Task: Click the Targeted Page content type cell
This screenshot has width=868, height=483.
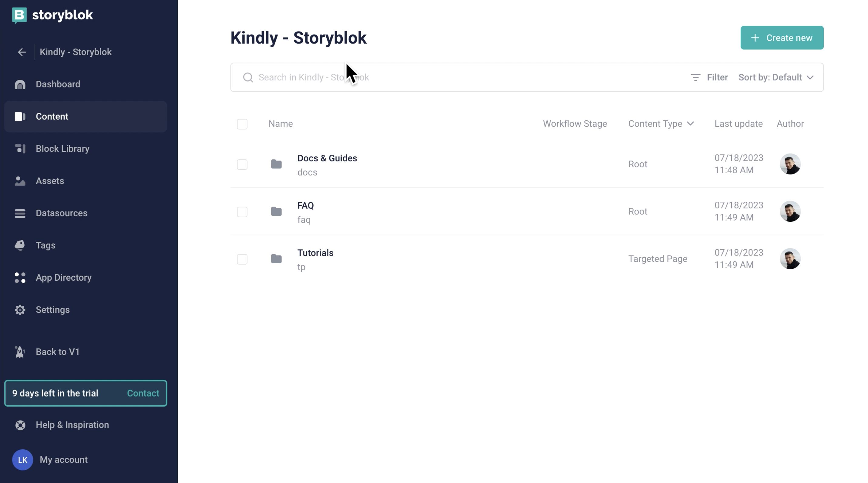Action: click(658, 259)
